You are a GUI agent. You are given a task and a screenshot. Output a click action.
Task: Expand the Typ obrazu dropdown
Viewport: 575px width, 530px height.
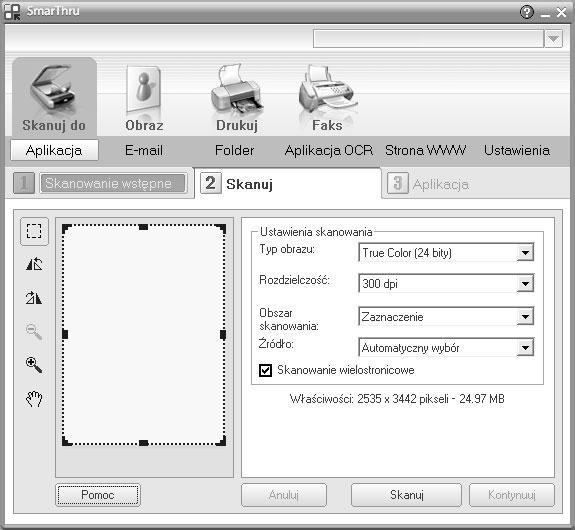(525, 253)
